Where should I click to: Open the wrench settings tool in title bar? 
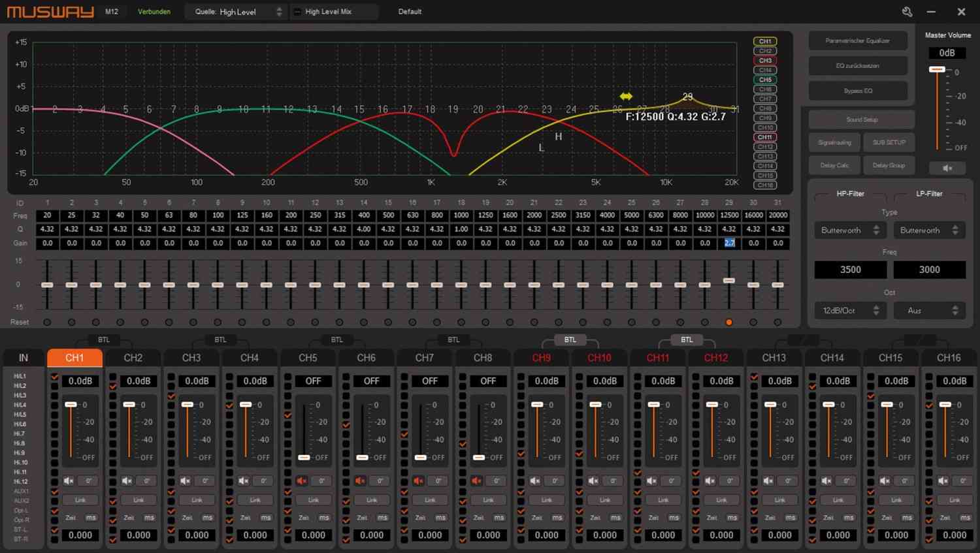[907, 12]
